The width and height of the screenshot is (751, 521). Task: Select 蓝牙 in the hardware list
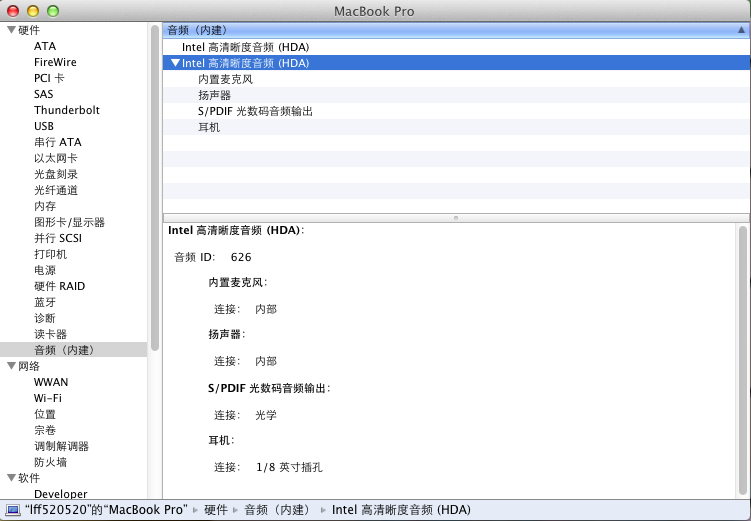tap(45, 302)
